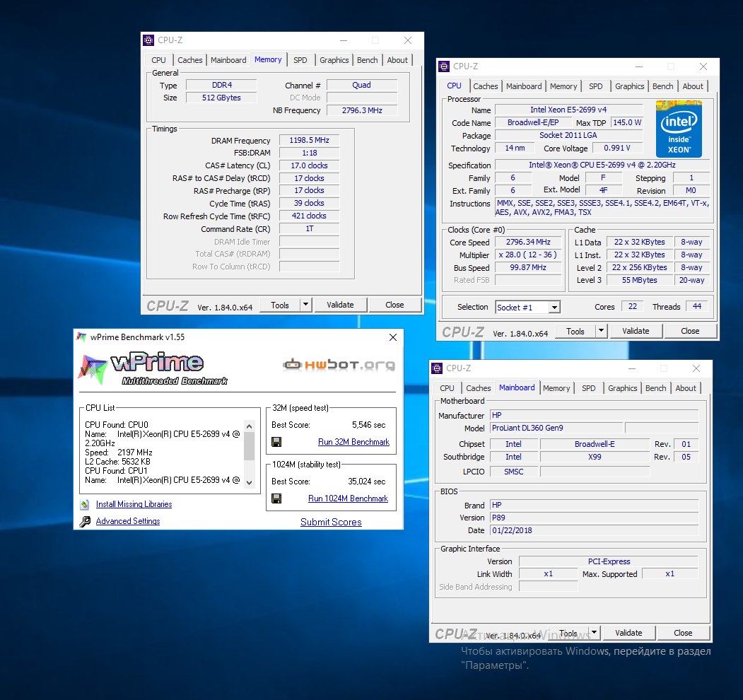Click the DRAM Frequency value 1198.5 MHz
Screen dimensions: 743x700
coord(309,140)
